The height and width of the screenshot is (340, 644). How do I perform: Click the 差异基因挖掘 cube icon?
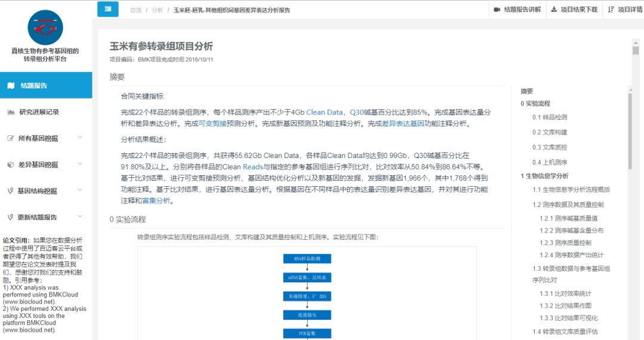tap(10, 165)
